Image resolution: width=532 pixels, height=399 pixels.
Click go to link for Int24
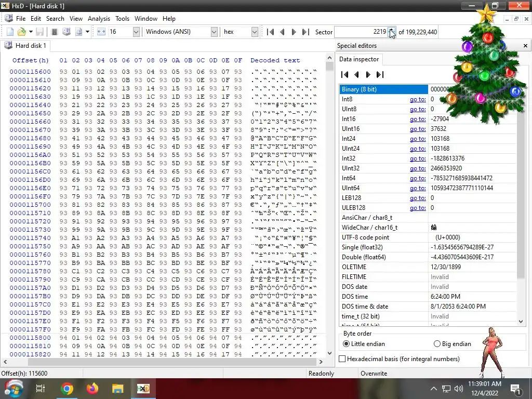pyautogui.click(x=418, y=139)
